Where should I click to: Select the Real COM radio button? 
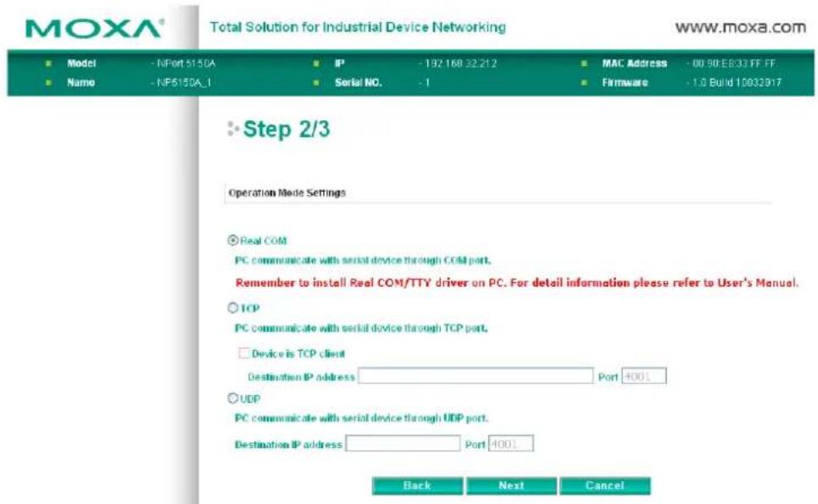coord(232,241)
